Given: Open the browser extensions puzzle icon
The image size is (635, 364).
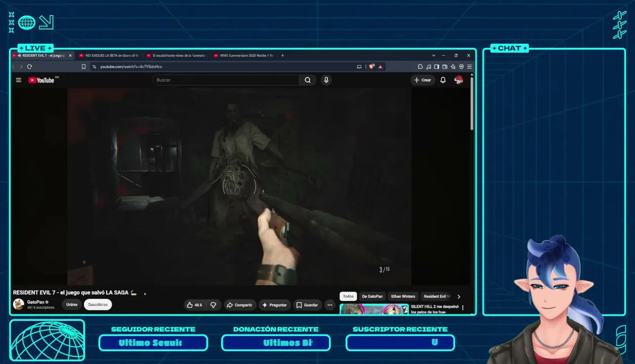Looking at the screenshot, I should (420, 67).
